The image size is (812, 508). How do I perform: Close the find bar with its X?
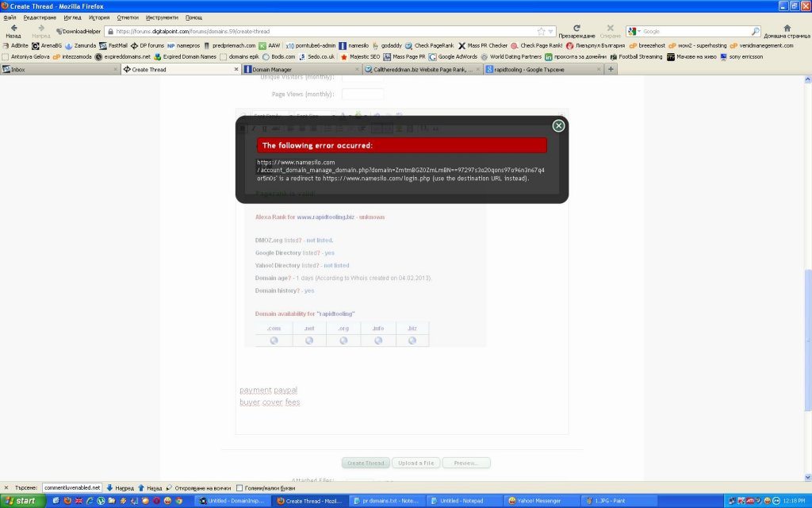(6, 488)
